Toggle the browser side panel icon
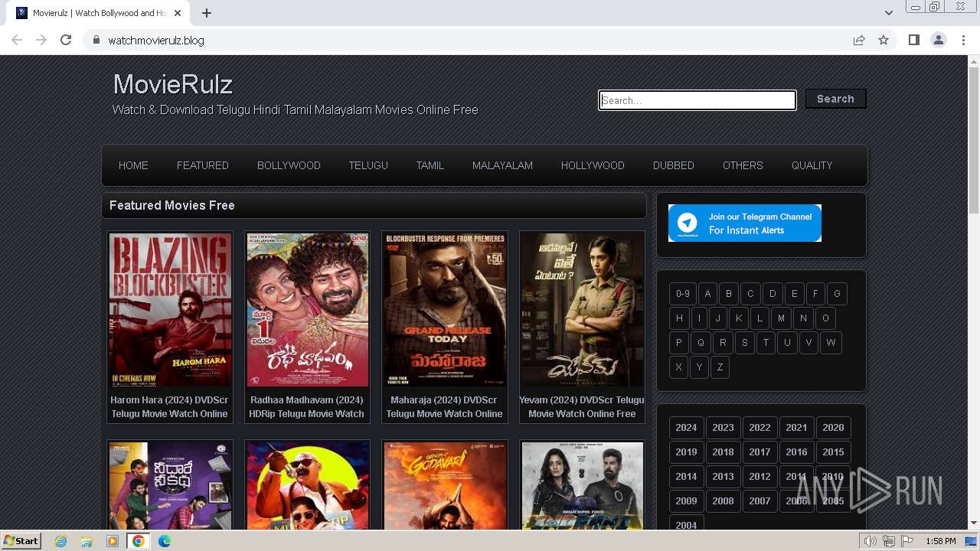 coord(913,40)
